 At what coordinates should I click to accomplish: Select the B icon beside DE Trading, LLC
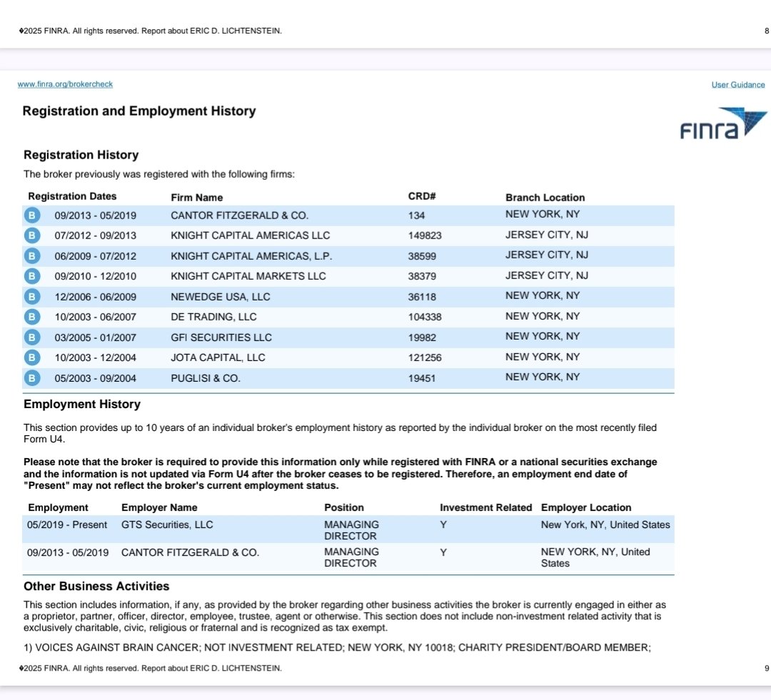pos(31,316)
